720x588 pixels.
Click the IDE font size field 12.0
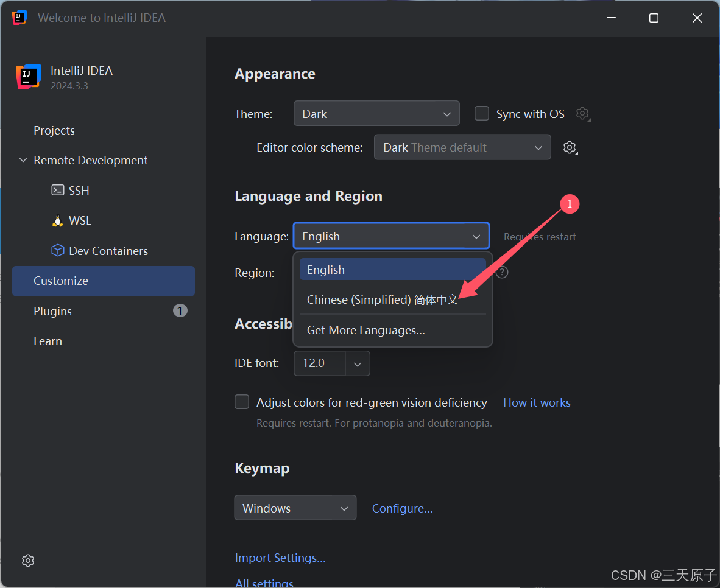pos(320,363)
